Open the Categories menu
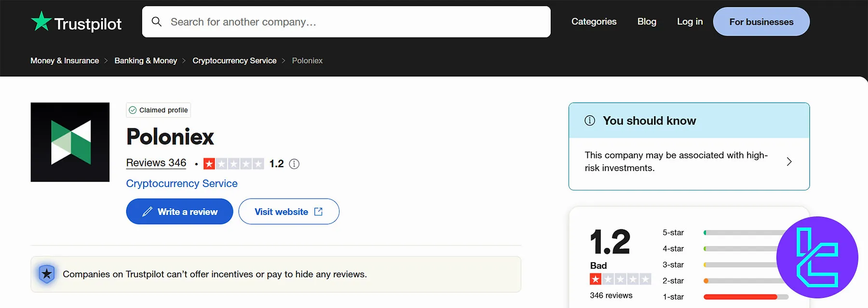 [594, 22]
